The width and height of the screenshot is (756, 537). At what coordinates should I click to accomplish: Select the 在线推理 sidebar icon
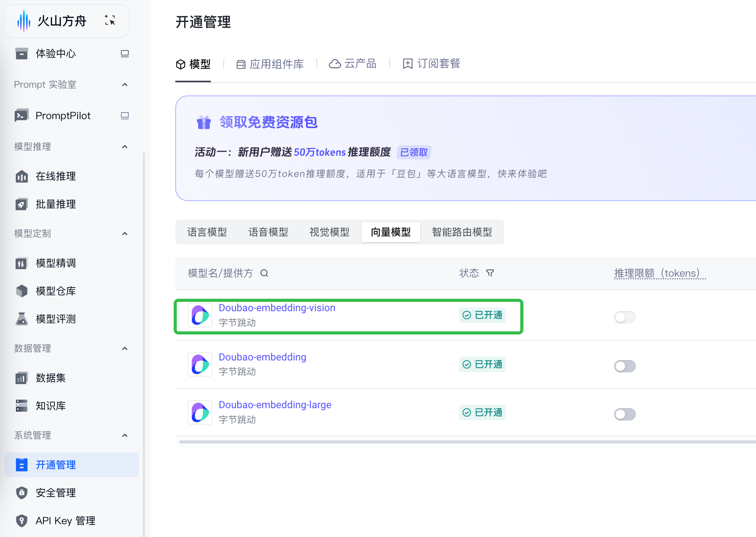(21, 177)
